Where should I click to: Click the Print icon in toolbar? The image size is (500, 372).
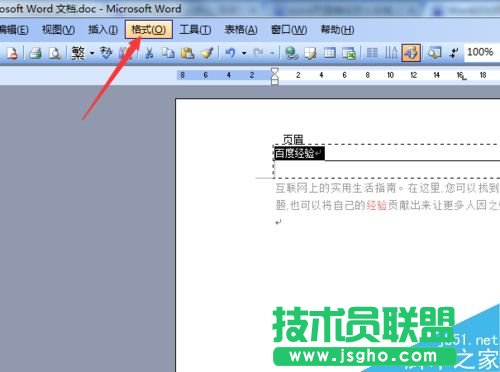(35, 53)
